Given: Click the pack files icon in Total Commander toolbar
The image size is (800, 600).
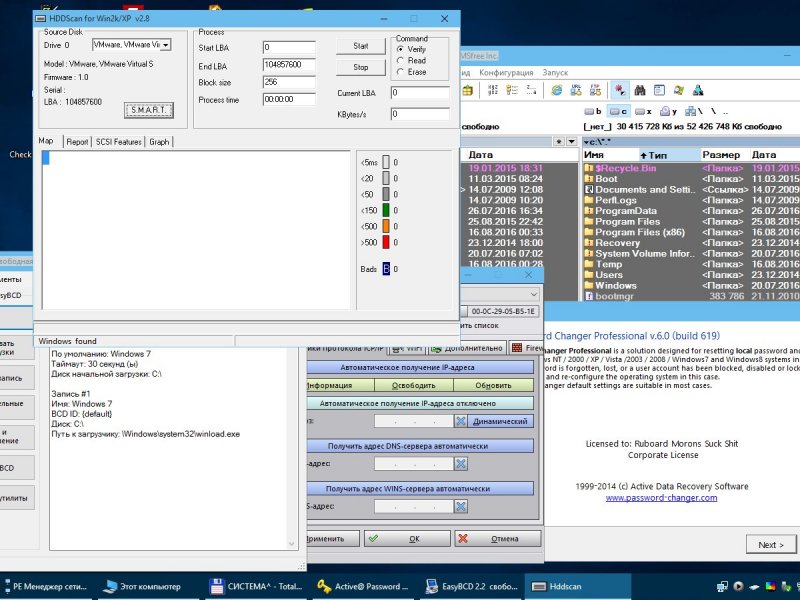Looking at the screenshot, I should 467,90.
